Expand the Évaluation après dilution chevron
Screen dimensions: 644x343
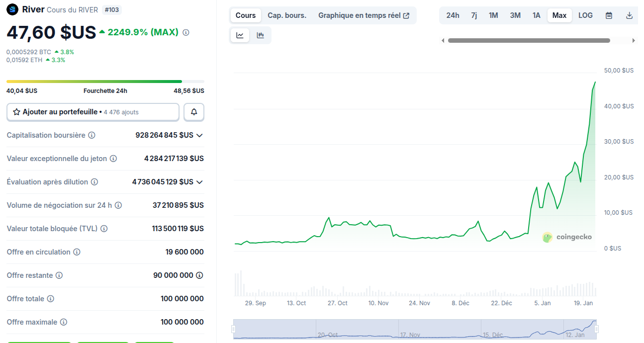(x=199, y=182)
